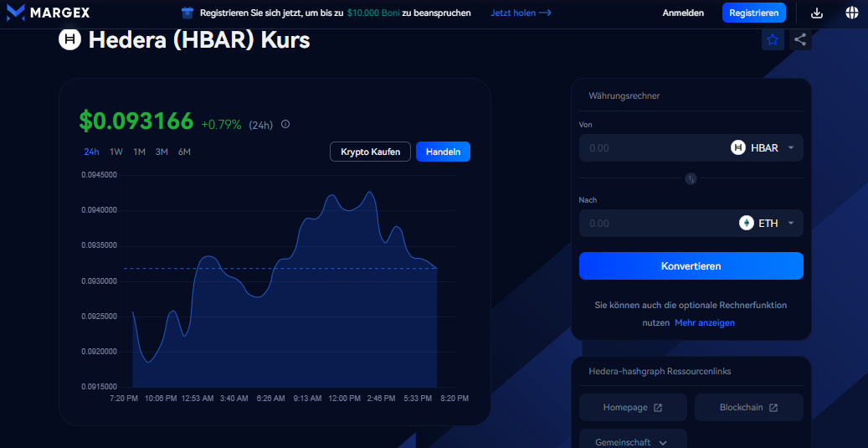Open the Margex logo homepage
Viewport: 868px width, 448px height.
pyautogui.click(x=49, y=13)
